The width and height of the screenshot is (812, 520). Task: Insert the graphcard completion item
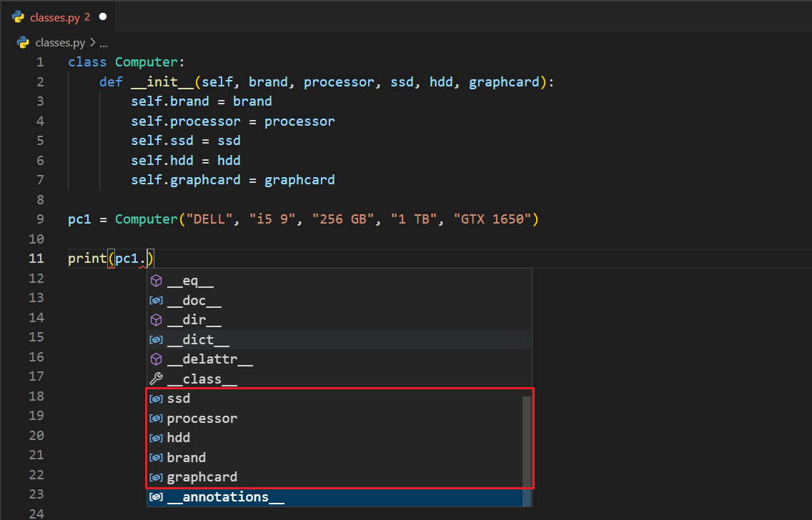(202, 477)
